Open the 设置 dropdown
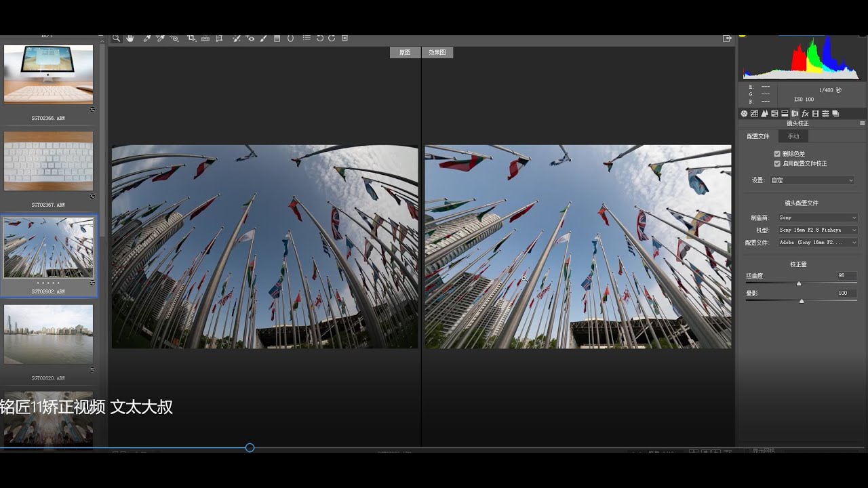The height and width of the screenshot is (488, 868). coord(812,180)
